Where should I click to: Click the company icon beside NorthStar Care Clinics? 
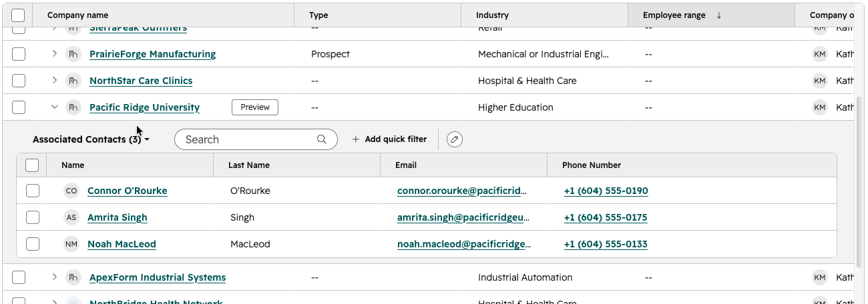[x=73, y=81]
